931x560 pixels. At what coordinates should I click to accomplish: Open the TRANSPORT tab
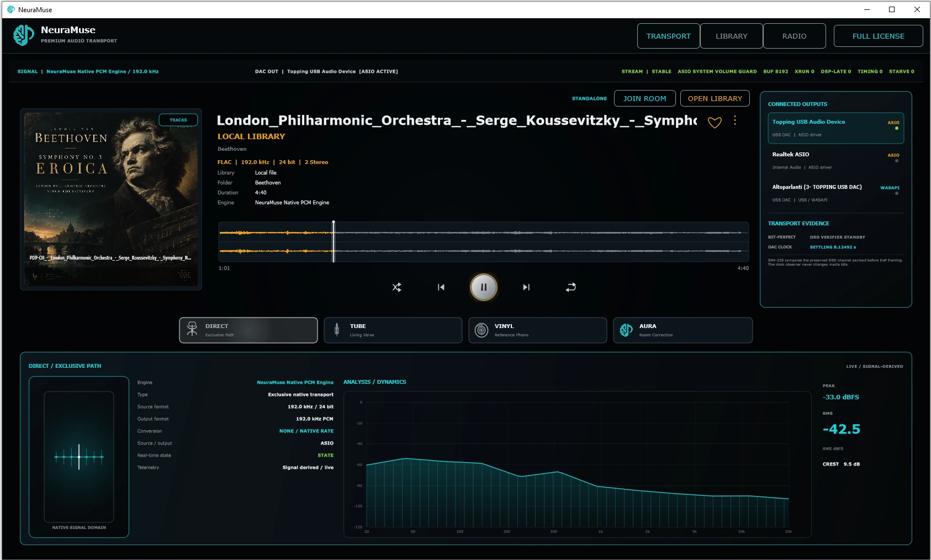(669, 36)
